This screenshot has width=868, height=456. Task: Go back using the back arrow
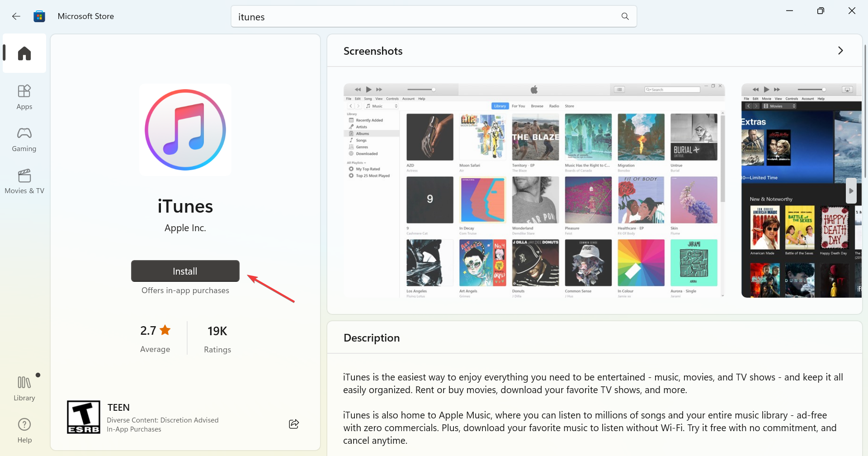tap(16, 16)
